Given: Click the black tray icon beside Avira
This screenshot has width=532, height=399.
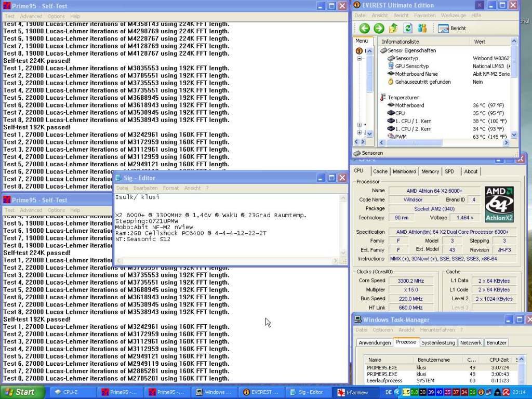Looking at the screenshot, I should [x=498, y=392].
